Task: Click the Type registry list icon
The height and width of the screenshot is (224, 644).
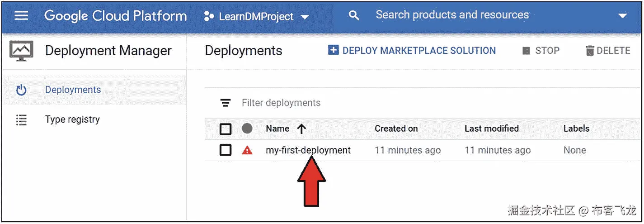Action: point(21,120)
